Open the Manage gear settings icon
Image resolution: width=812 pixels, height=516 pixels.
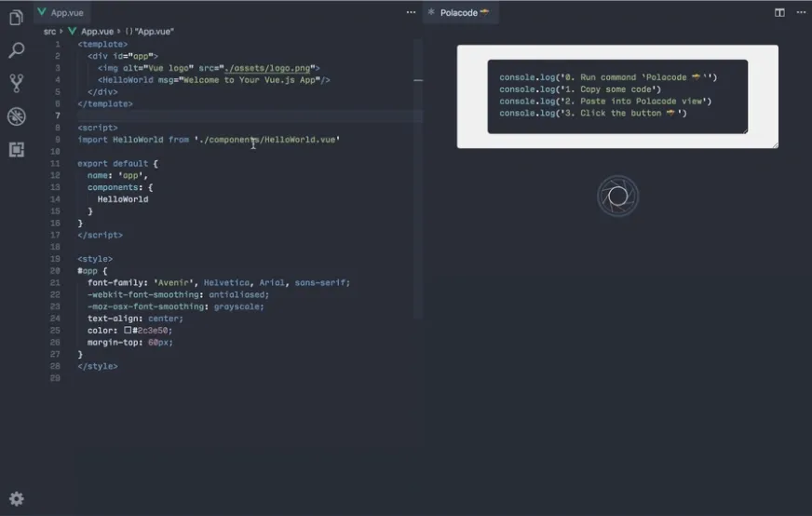click(x=16, y=498)
